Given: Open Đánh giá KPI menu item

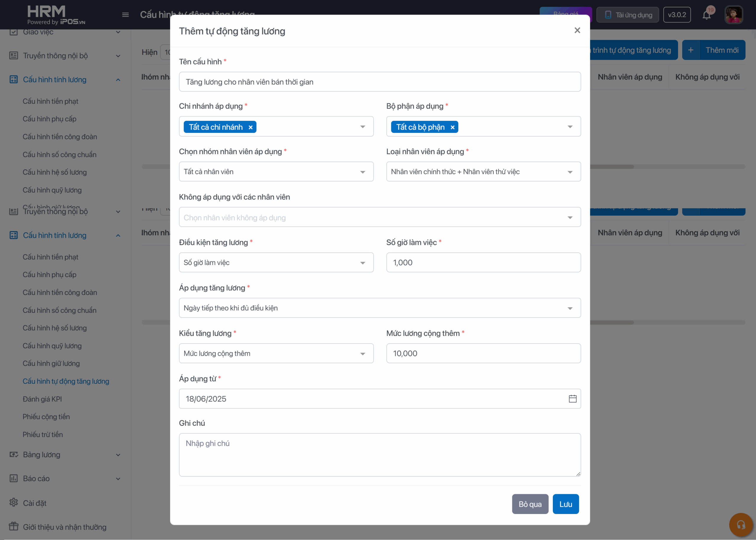Looking at the screenshot, I should tap(42, 399).
